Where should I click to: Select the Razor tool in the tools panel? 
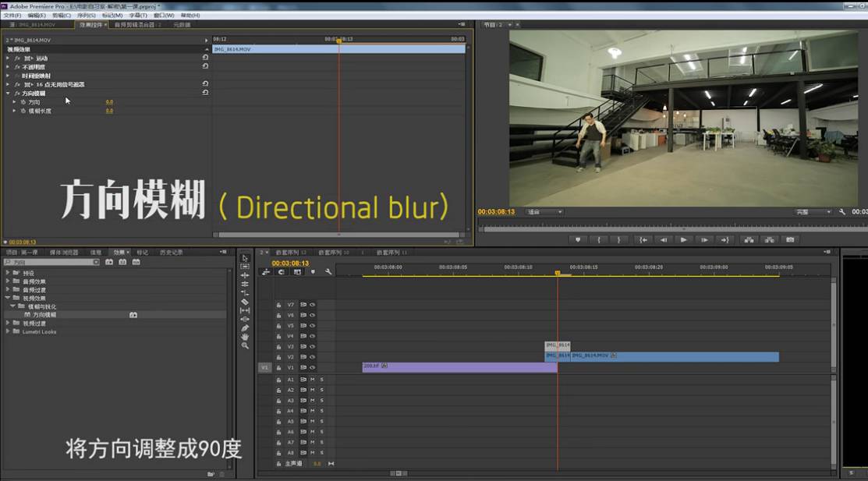pyautogui.click(x=245, y=302)
